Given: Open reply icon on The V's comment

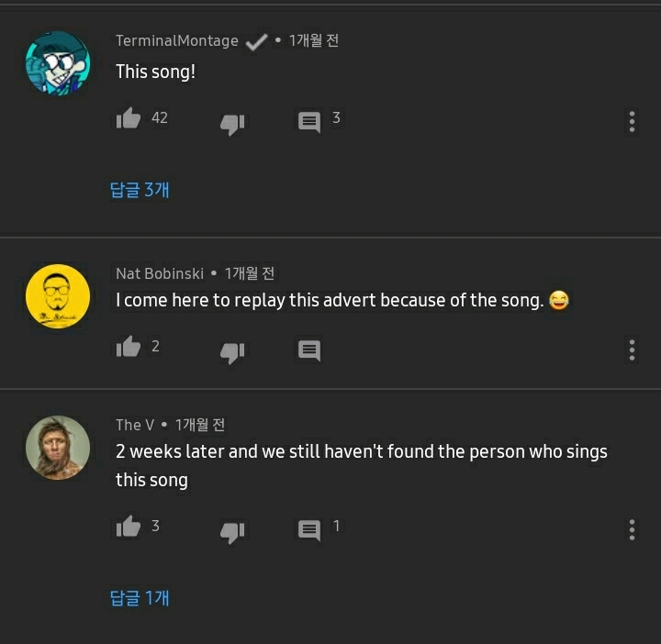Looking at the screenshot, I should coord(309,529).
